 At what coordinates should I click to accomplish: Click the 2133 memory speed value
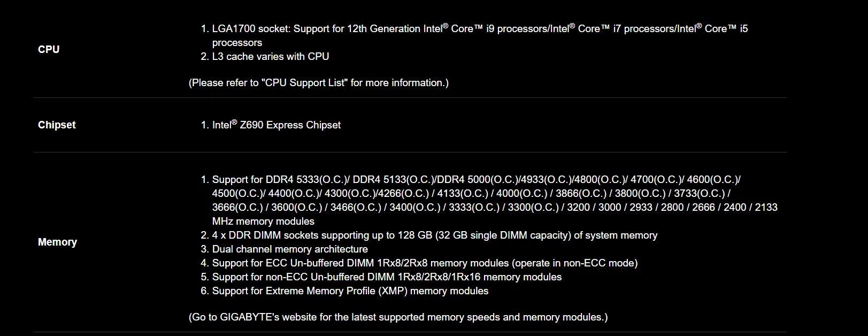tap(766, 207)
